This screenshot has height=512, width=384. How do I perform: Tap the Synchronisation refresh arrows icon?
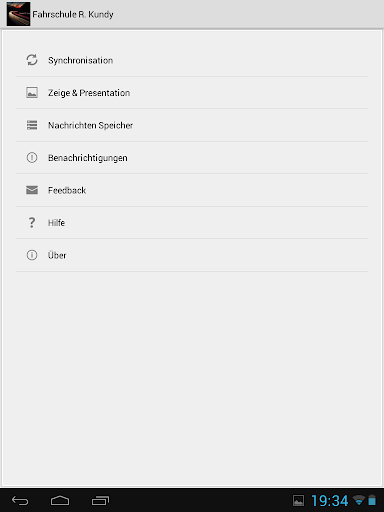click(x=32, y=60)
